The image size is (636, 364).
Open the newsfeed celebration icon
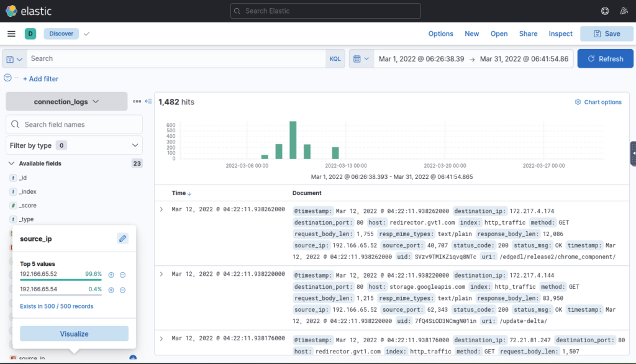[x=624, y=11]
